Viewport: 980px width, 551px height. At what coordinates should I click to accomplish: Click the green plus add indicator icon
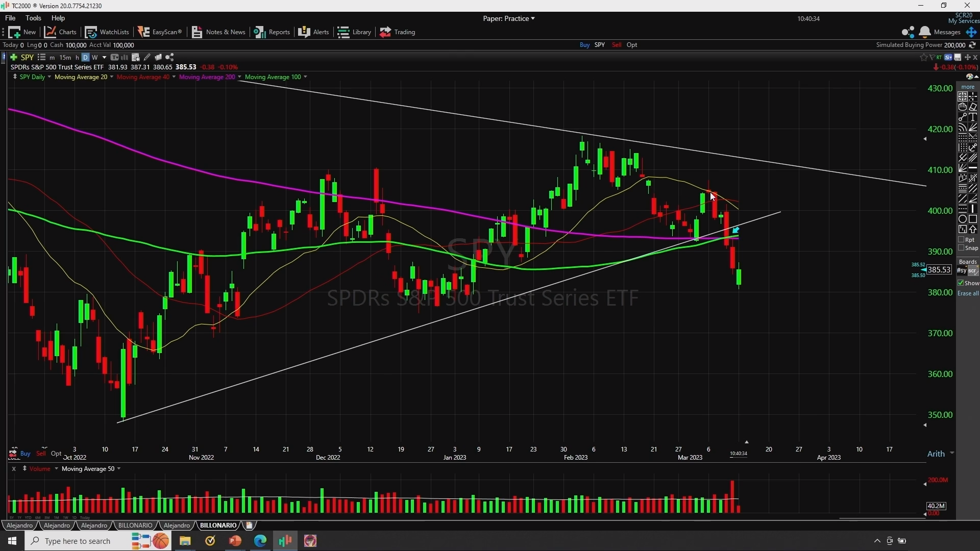(x=14, y=57)
